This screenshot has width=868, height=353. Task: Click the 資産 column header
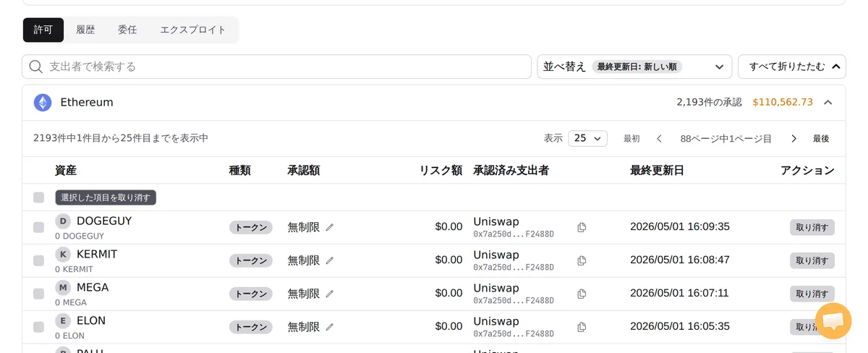(66, 171)
